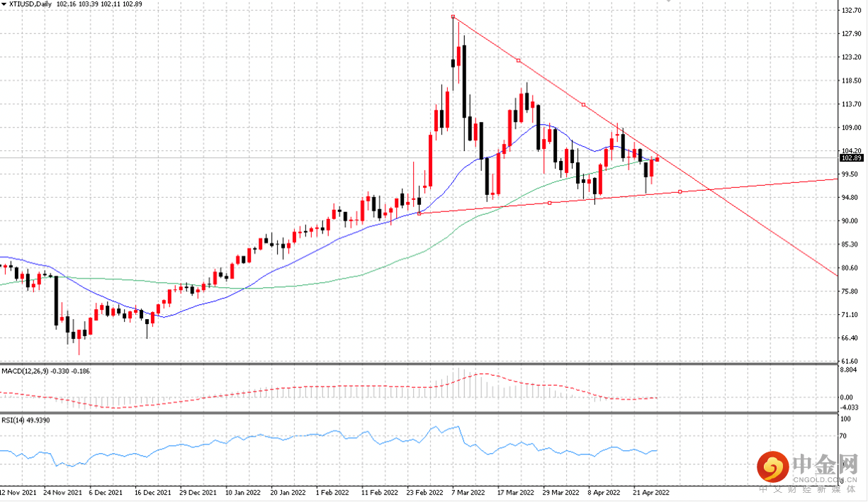Click the 90.00 price axis label
Viewport: 868px width, 502px height.
849,221
